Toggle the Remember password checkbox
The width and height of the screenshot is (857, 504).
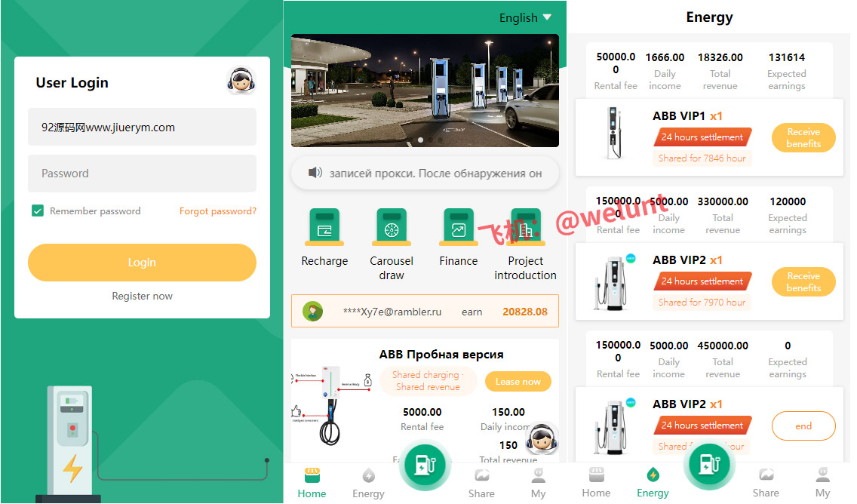pos(38,211)
